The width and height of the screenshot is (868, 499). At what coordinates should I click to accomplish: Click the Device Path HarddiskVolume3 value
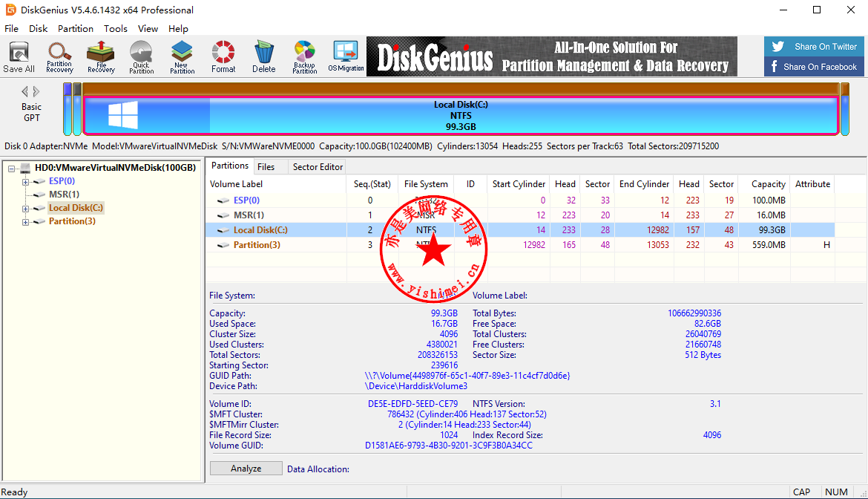tap(415, 387)
